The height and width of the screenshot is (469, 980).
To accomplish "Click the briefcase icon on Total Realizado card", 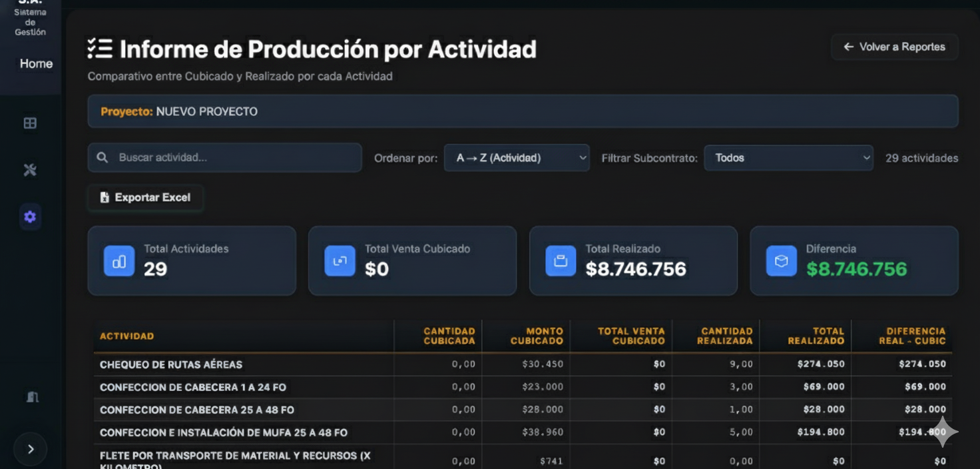I will [x=561, y=260].
